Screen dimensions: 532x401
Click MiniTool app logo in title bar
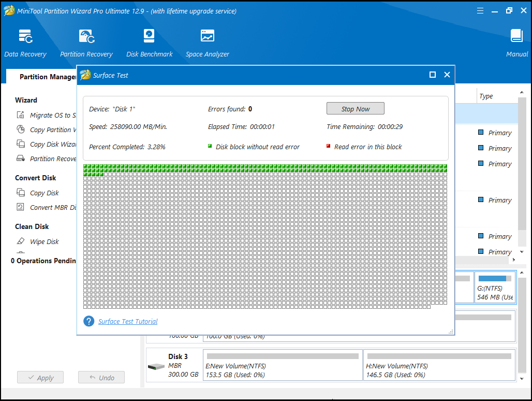9,10
